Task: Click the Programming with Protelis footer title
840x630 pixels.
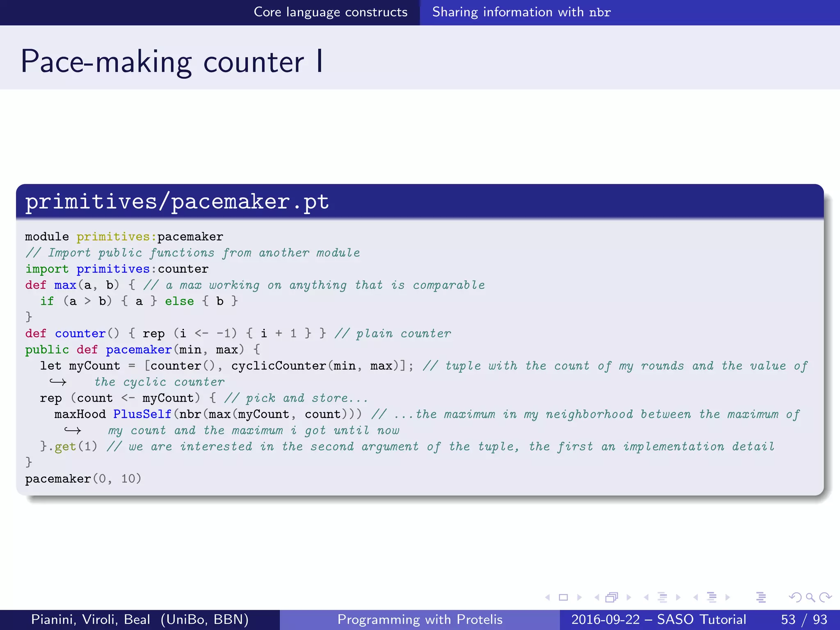Action: coord(420,619)
